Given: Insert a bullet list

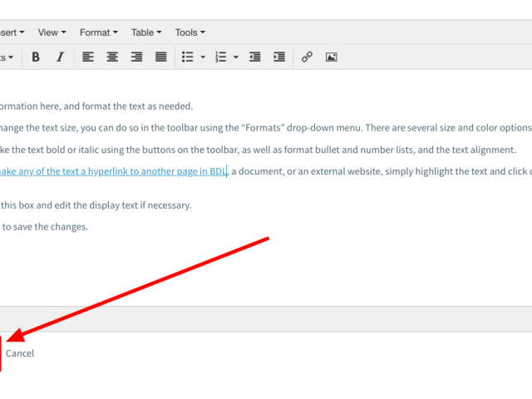Looking at the screenshot, I should pyautogui.click(x=188, y=57).
